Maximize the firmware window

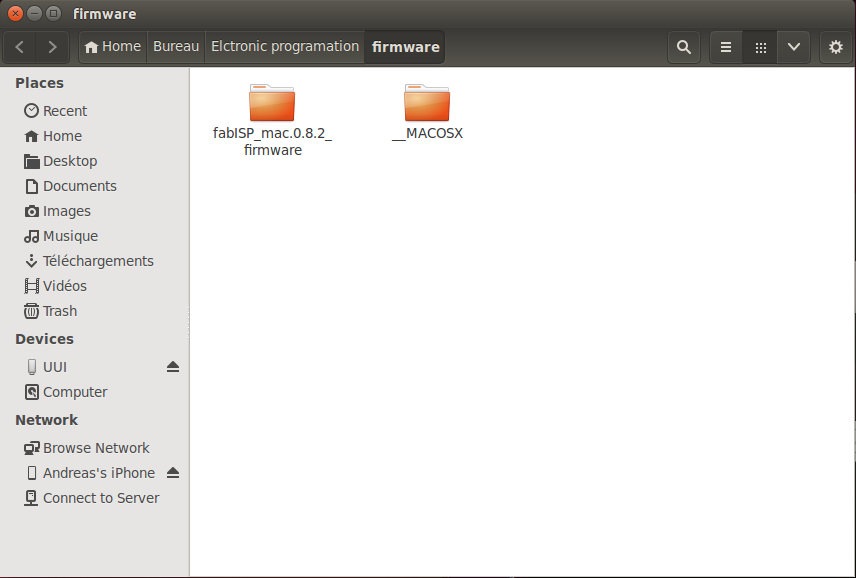click(54, 14)
